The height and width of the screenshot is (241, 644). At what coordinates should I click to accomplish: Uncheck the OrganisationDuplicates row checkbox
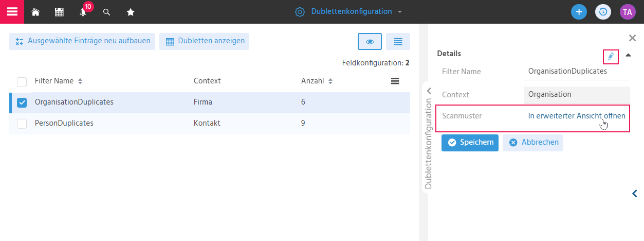point(22,102)
